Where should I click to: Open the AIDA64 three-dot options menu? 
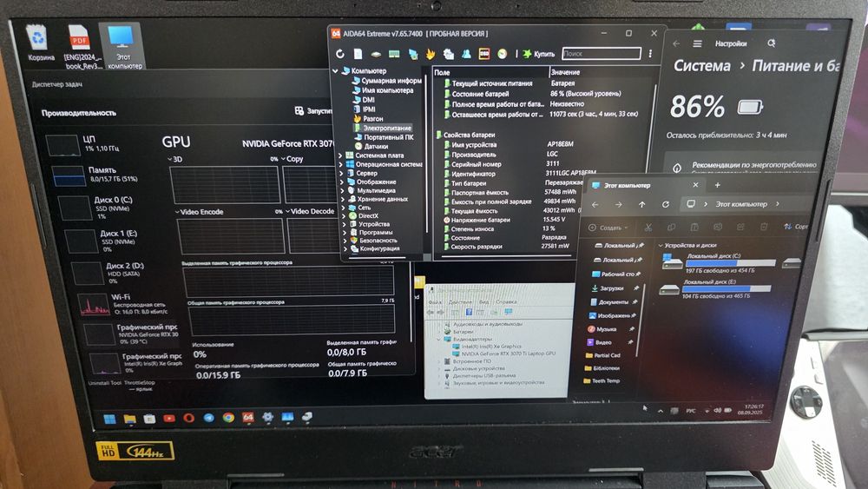click(x=650, y=54)
